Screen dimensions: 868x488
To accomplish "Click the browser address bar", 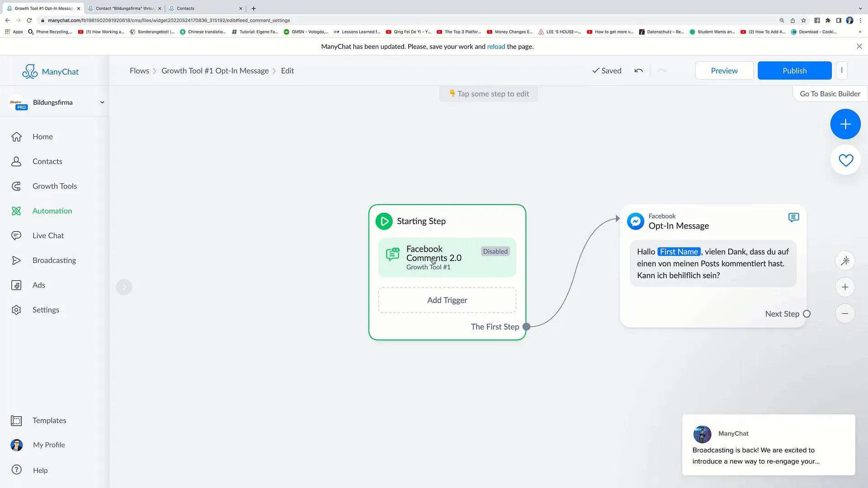I will click(x=407, y=20).
